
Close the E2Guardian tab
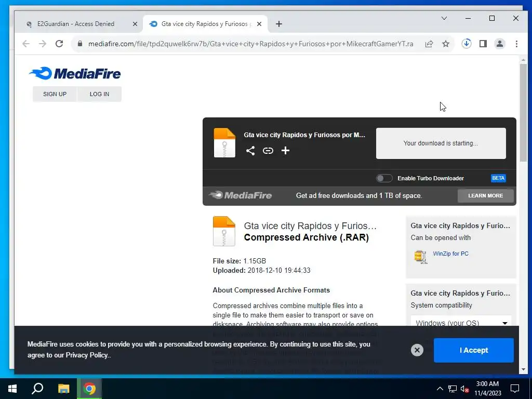pyautogui.click(x=135, y=24)
